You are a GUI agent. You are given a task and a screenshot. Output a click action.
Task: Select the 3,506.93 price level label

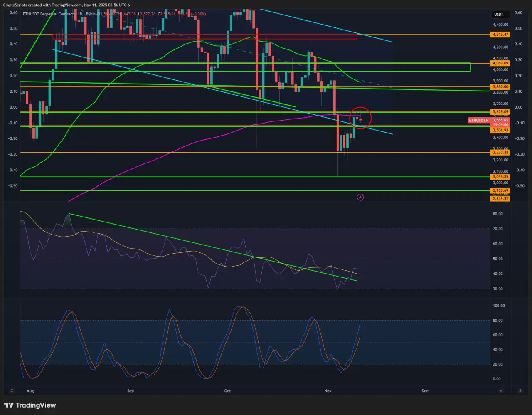[500, 130]
